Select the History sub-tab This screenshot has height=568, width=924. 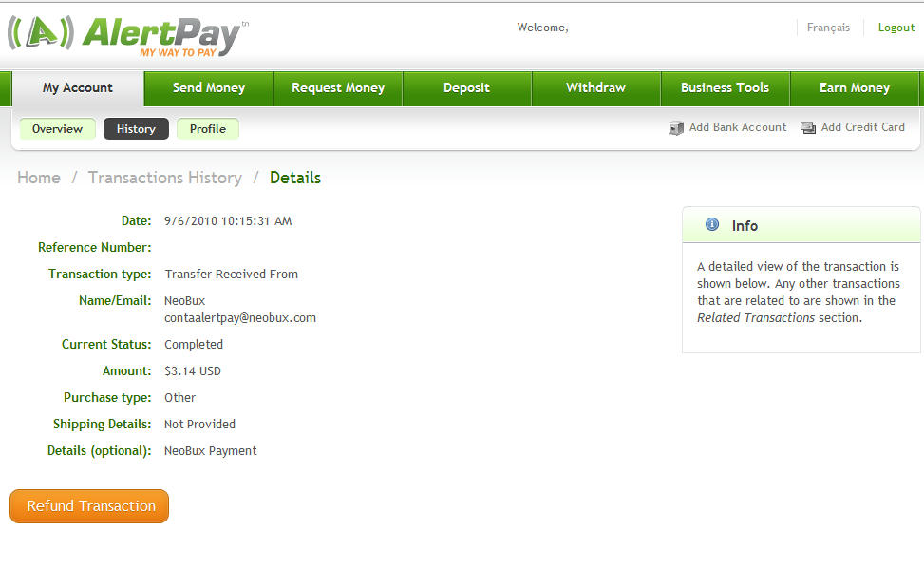click(x=136, y=129)
